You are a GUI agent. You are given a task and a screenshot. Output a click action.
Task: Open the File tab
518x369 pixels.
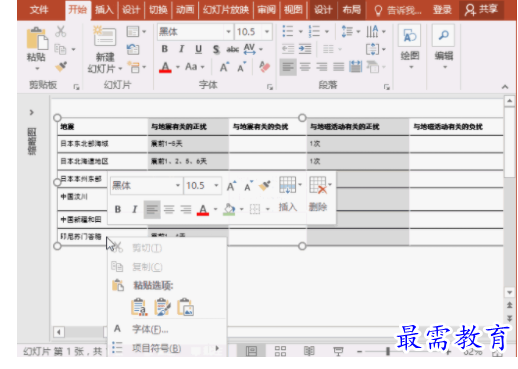point(39,10)
